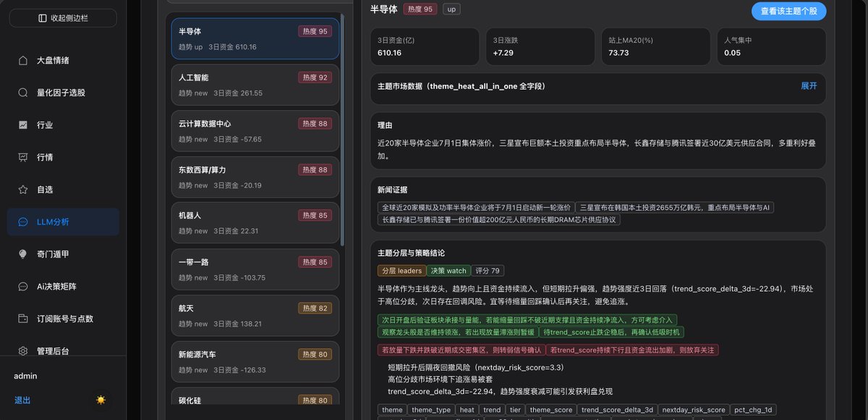The width and height of the screenshot is (868, 420).
Task: Click the green tag 待trend_score止跌企稳后
Action: [x=612, y=332]
